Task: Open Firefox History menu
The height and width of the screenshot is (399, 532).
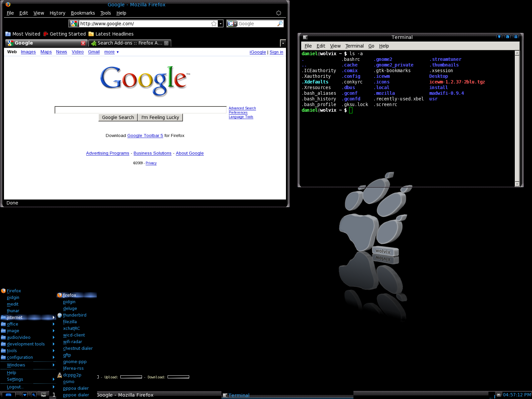Action: pyautogui.click(x=58, y=13)
